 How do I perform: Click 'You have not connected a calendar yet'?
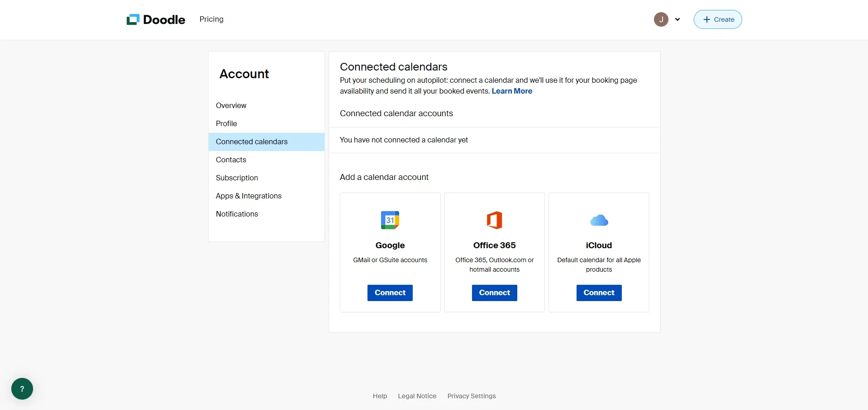(404, 140)
